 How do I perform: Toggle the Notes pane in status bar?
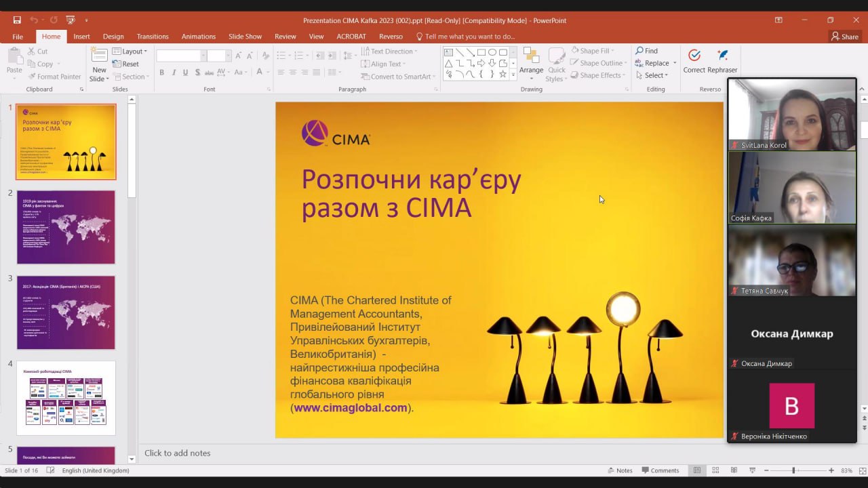[x=620, y=470]
